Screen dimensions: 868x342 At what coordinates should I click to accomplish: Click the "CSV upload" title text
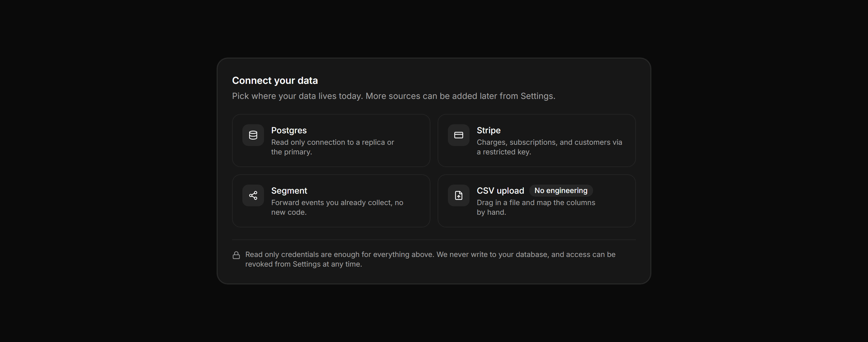tap(500, 191)
